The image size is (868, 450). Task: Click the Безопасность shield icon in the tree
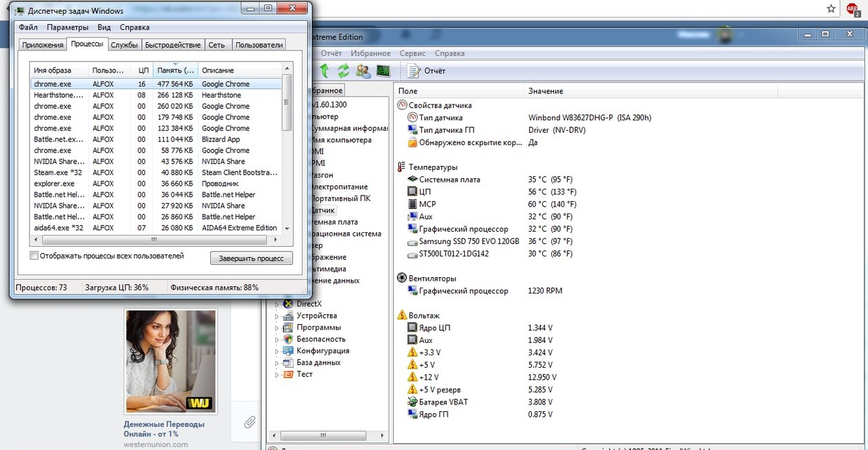click(289, 339)
